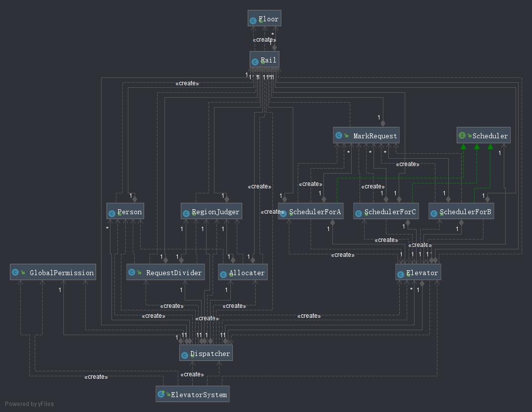The height and width of the screenshot is (412, 532).
Task: Click the class icon on RequestDivider node
Action: (x=132, y=272)
